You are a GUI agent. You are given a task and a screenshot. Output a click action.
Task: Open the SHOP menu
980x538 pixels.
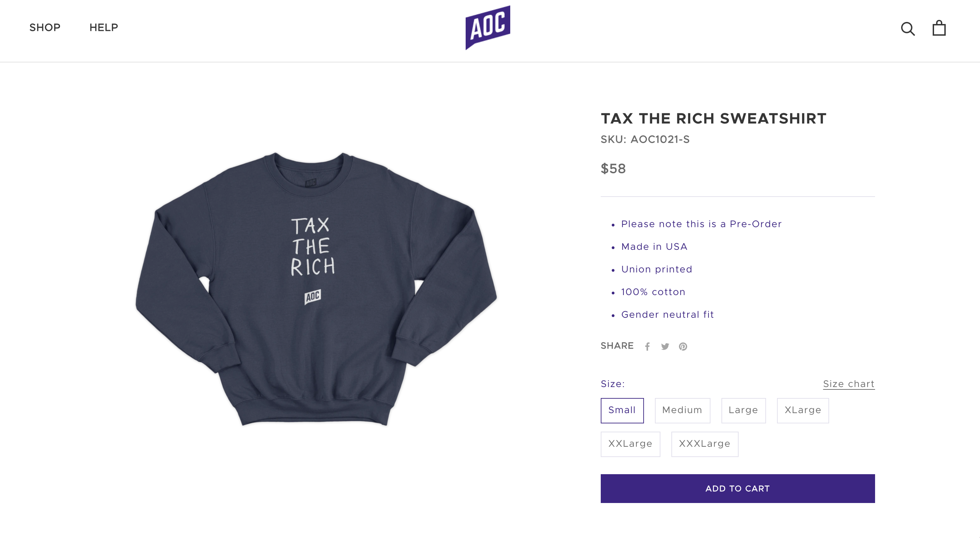[45, 27]
